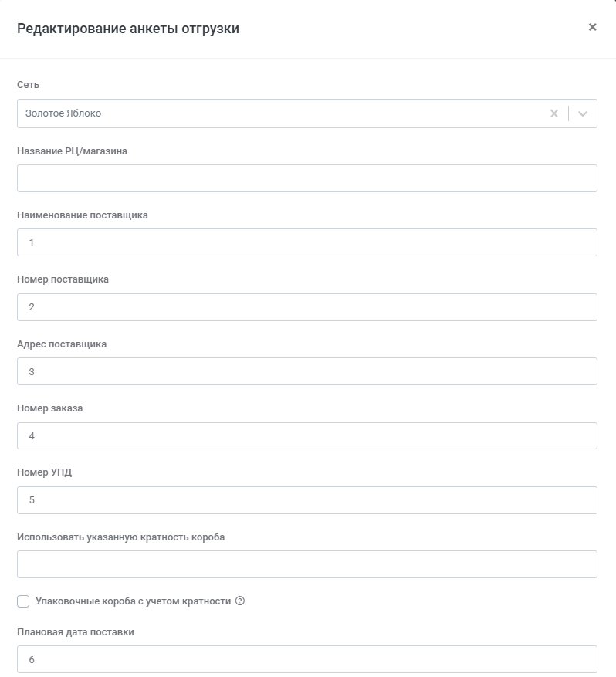
Task: Focus the 'Номер заказа' input field
Action: 306,436
